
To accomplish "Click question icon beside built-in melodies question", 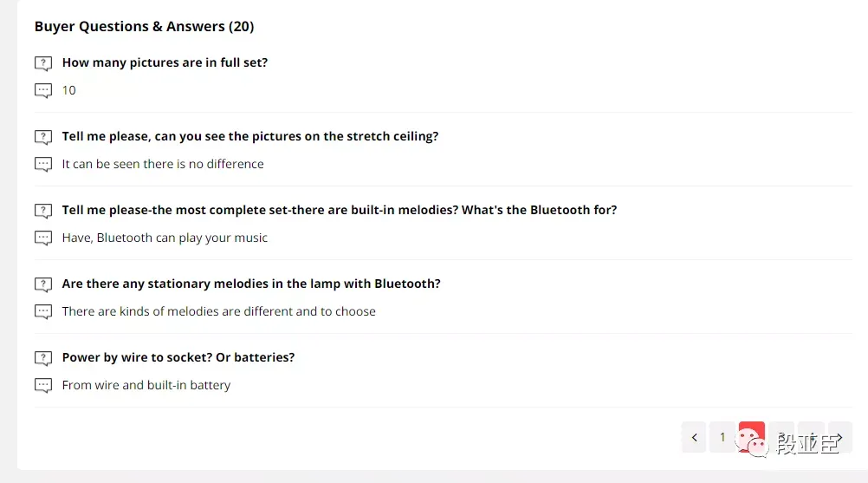I will pos(43,211).
